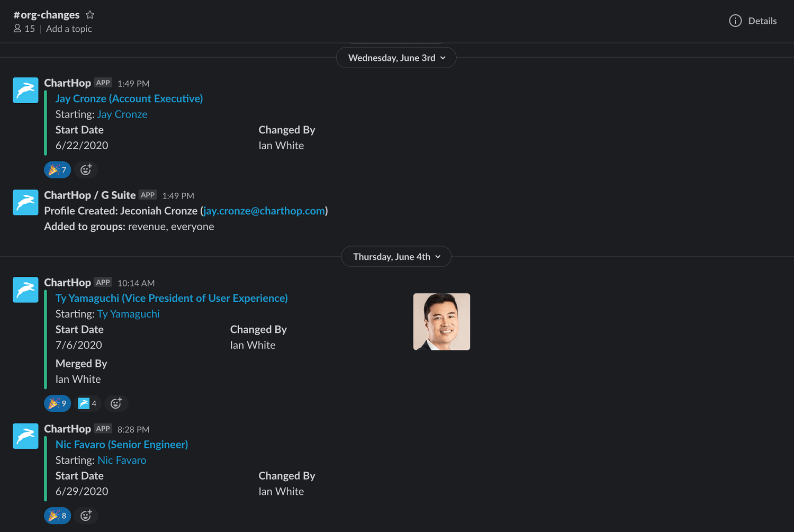The image size is (794, 532).
Task: Add a reaction to Ty Yamaguchi's announcement
Action: [x=116, y=403]
